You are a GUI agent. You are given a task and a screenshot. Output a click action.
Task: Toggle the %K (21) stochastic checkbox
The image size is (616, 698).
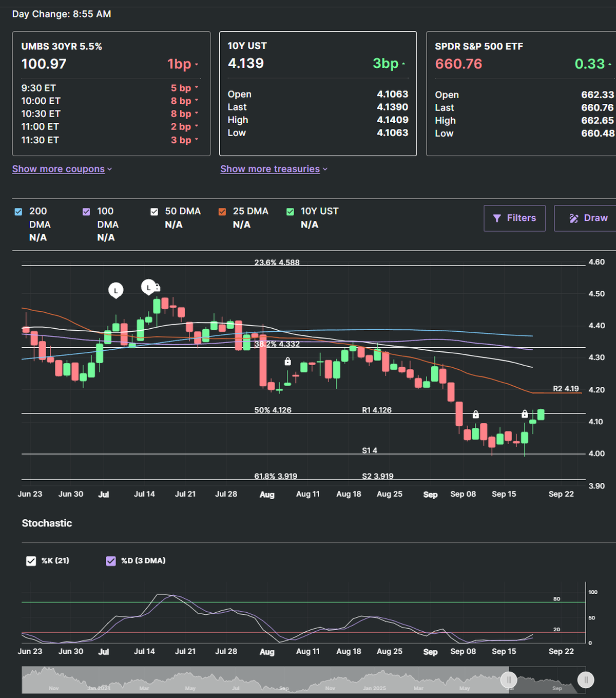point(31,561)
